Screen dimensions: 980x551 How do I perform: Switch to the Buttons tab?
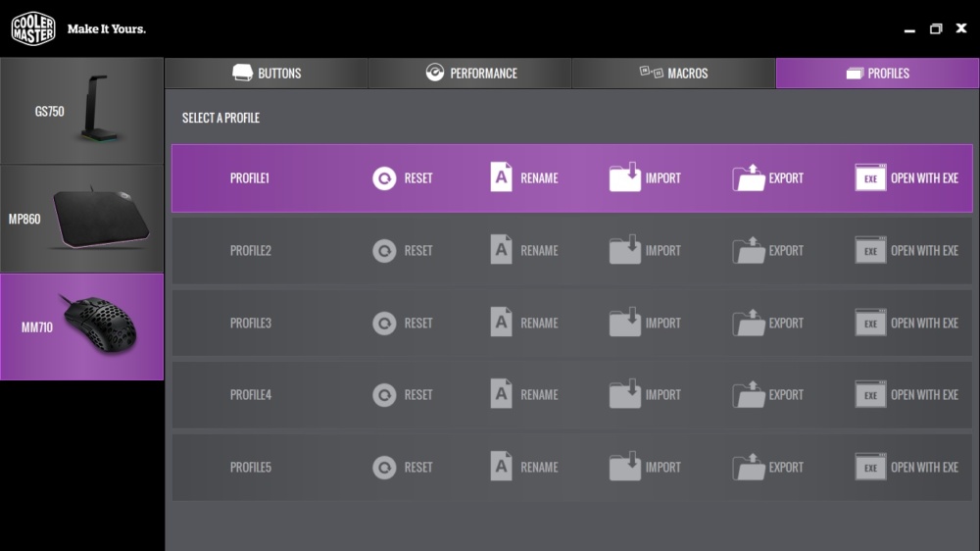click(x=267, y=74)
